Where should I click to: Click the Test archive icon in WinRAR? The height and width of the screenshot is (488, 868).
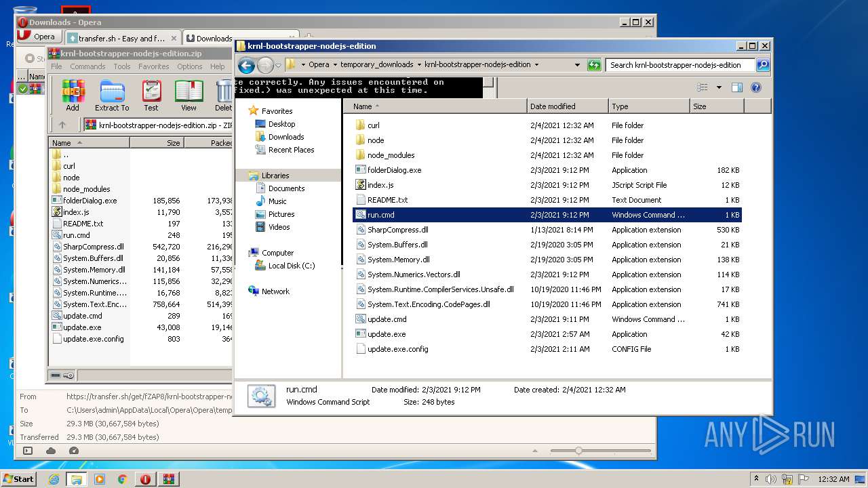click(151, 96)
